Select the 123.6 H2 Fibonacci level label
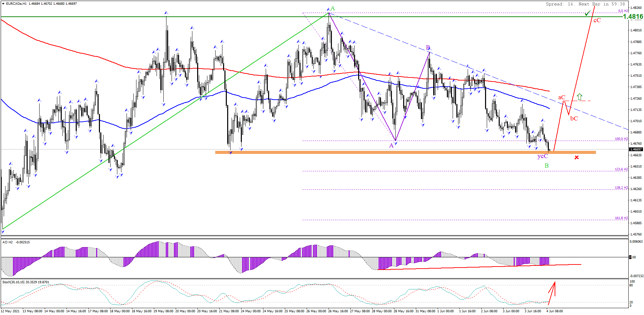This screenshot has height=315, width=644. [621, 169]
